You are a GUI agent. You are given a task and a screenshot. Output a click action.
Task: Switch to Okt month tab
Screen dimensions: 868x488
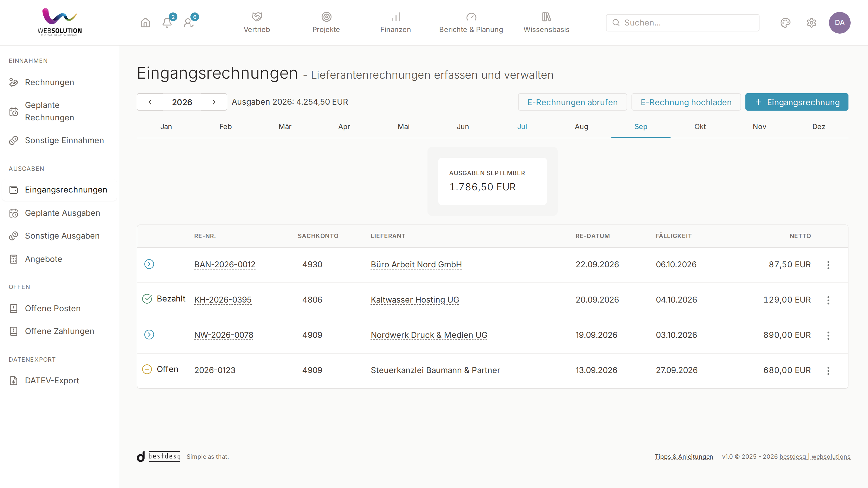pyautogui.click(x=700, y=127)
